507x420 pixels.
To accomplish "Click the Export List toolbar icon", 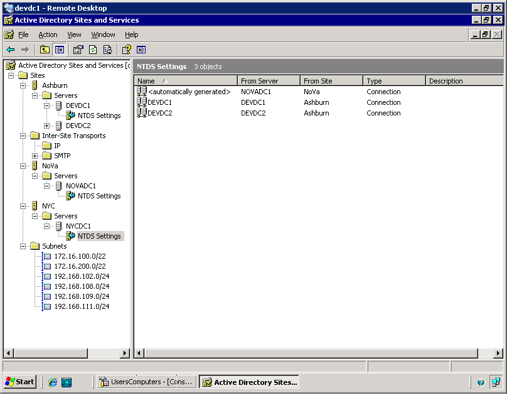I will pyautogui.click(x=108, y=50).
